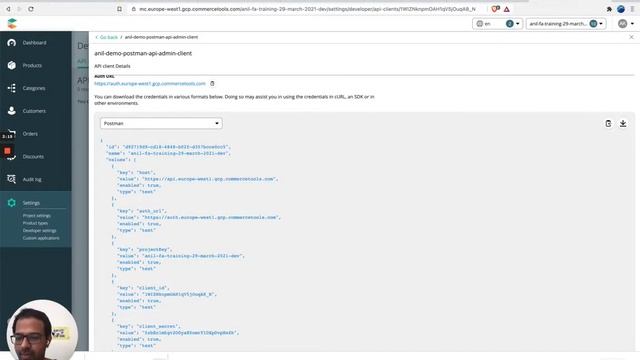Open the Postman format dropdown
This screenshot has width=640, height=360.
coord(161,123)
